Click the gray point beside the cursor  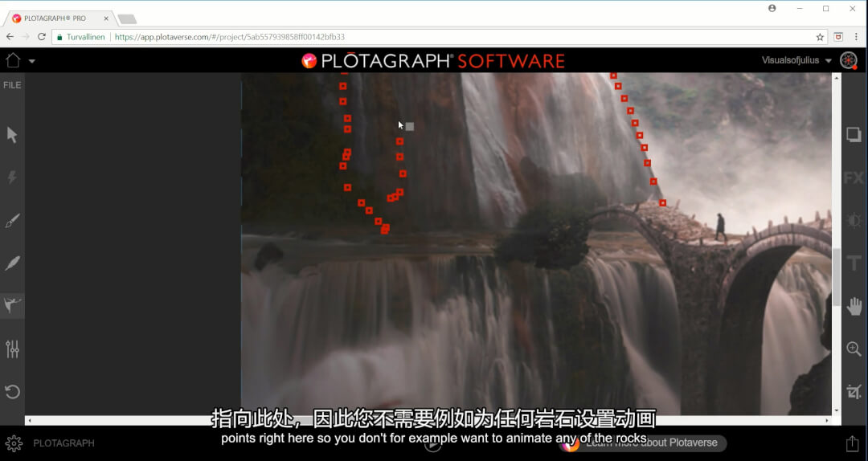[410, 127]
